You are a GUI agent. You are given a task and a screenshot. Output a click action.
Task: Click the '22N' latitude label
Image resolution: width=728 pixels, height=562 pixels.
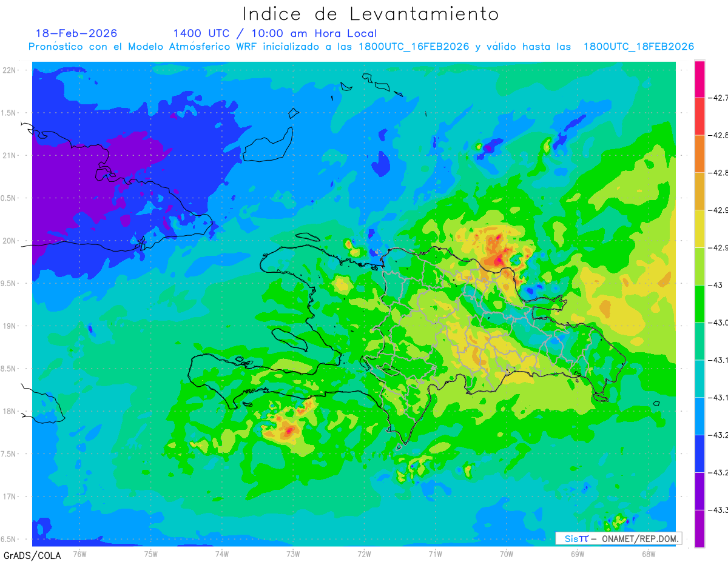click(10, 70)
